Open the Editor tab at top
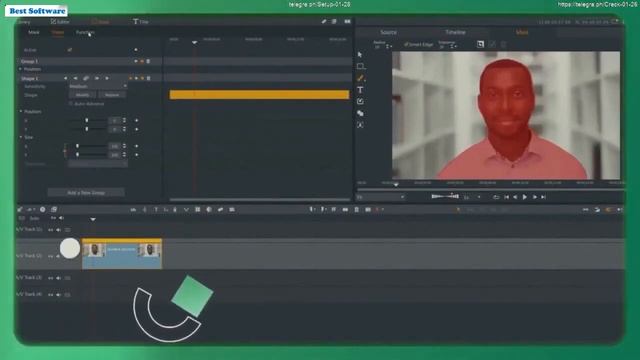 60,22
